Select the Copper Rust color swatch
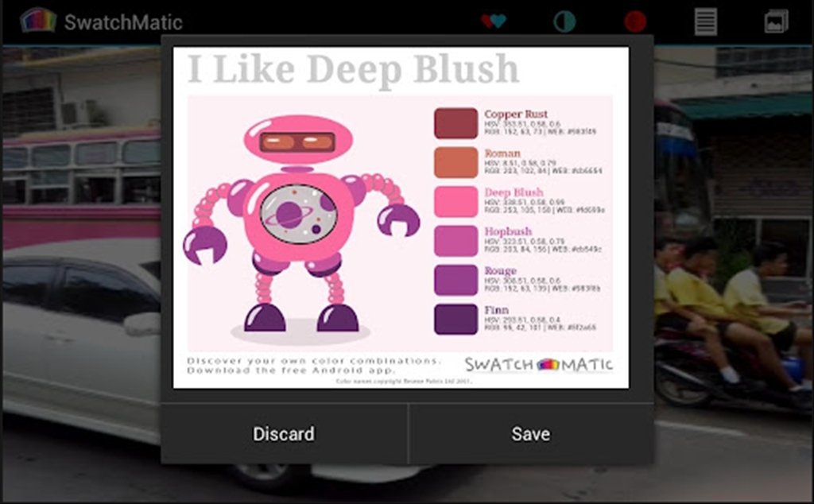Screen dimensions: 814x504 (455, 123)
